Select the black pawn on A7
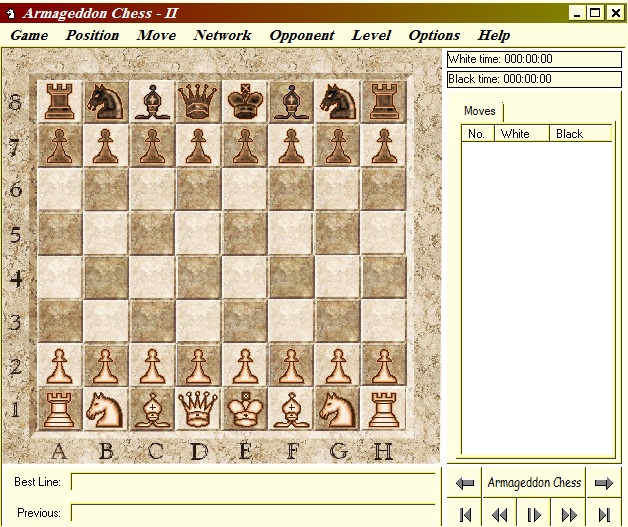 [60, 146]
